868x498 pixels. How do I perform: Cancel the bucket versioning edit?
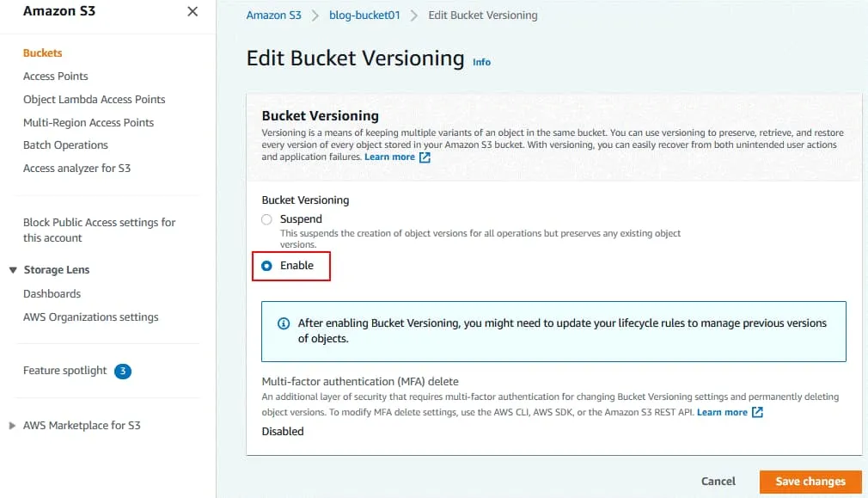click(718, 482)
